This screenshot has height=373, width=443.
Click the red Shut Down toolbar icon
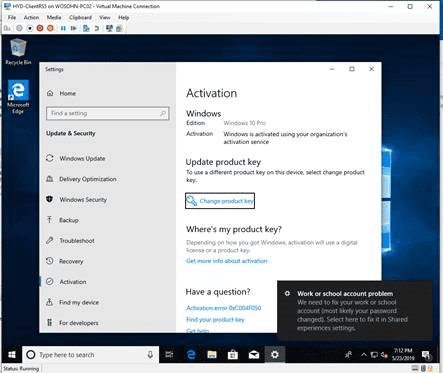pos(40,28)
